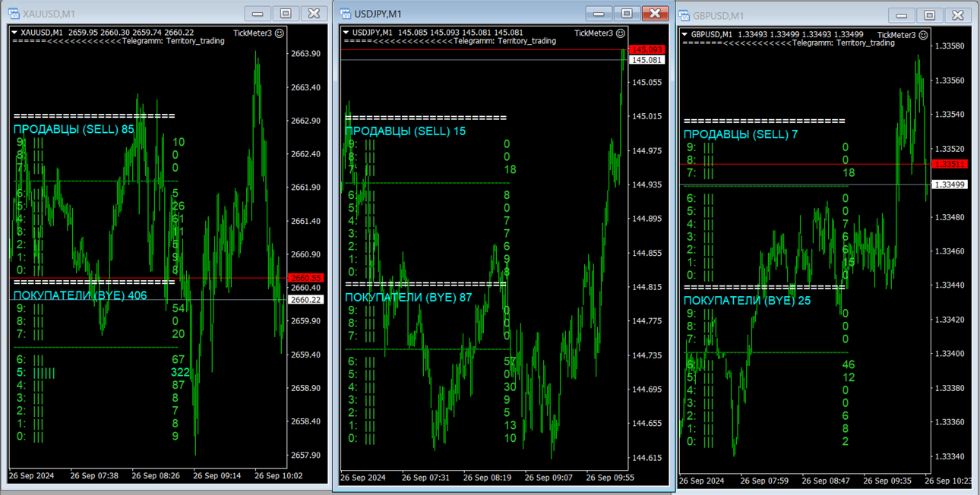Click the '26 Sep 10:02' time label
The width and height of the screenshot is (980, 495).
coord(279,476)
